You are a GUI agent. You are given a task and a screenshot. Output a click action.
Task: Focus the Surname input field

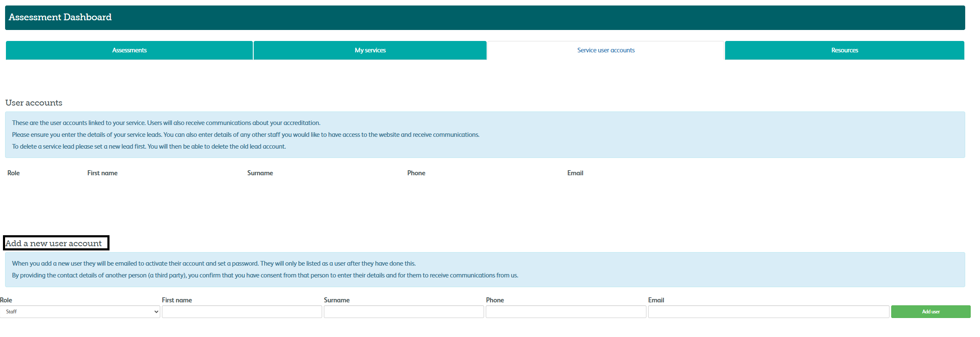(x=404, y=312)
